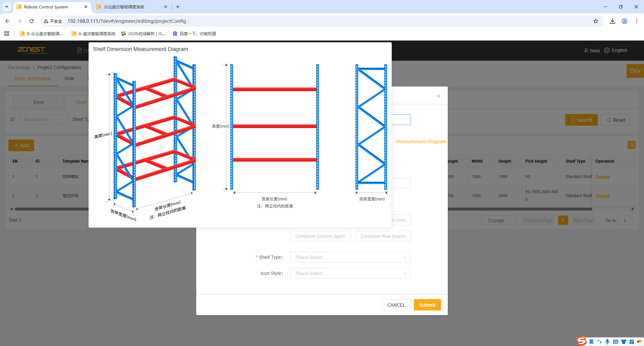Image resolution: width=644 pixels, height=346 pixels.
Task: Click the globe language icon
Action: click(x=607, y=50)
